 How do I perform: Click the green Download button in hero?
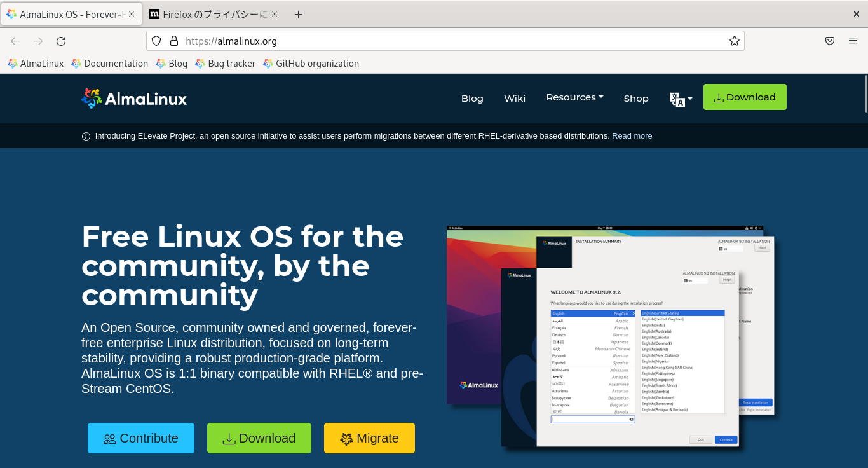[259, 438]
